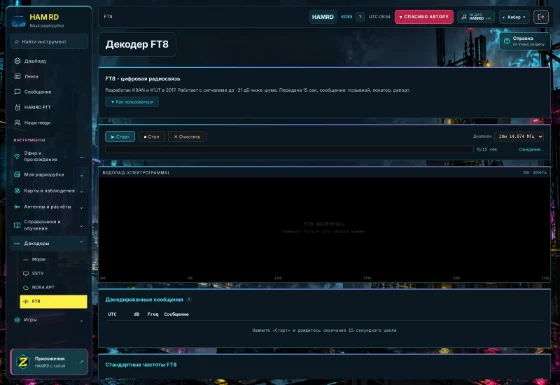Click the Сообщение column header
Viewport: 560px width, 385px height.
[176, 314]
